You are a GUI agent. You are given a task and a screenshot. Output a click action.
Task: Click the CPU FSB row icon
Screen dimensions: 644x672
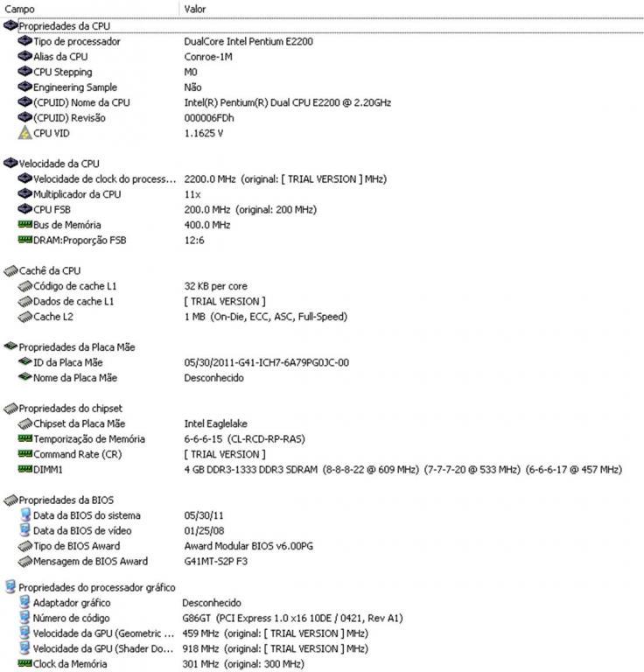coord(24,209)
